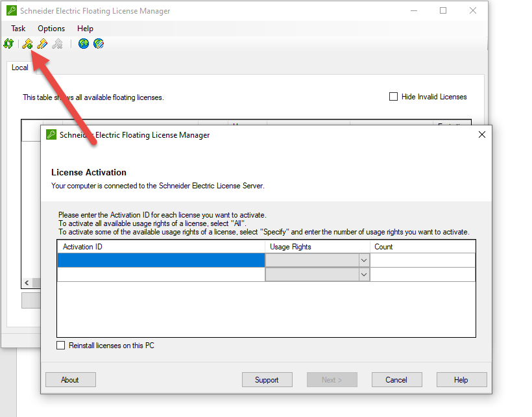Enable Reinstall licenses on this PC
Viewport: 532px width, 417px height.
point(61,346)
